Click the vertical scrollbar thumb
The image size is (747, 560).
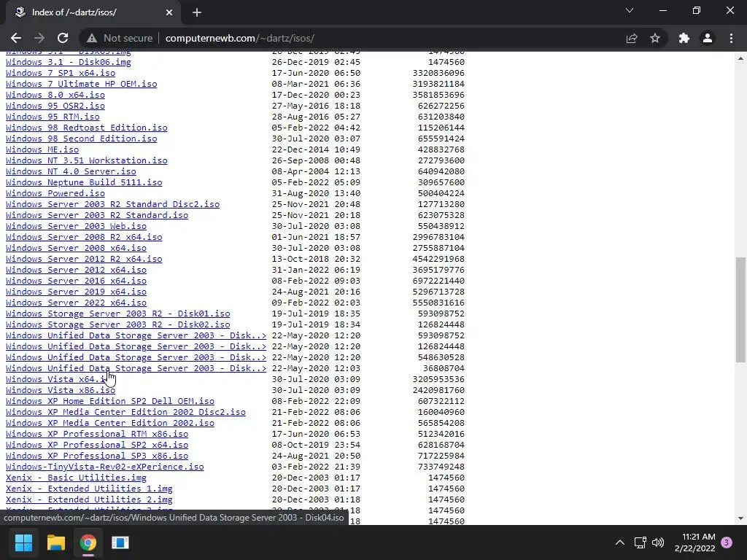point(740,310)
